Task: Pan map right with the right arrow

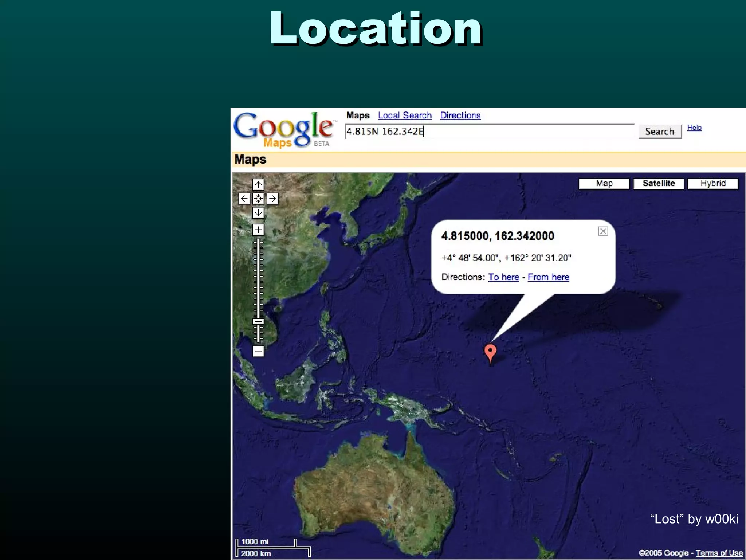Action: click(272, 199)
